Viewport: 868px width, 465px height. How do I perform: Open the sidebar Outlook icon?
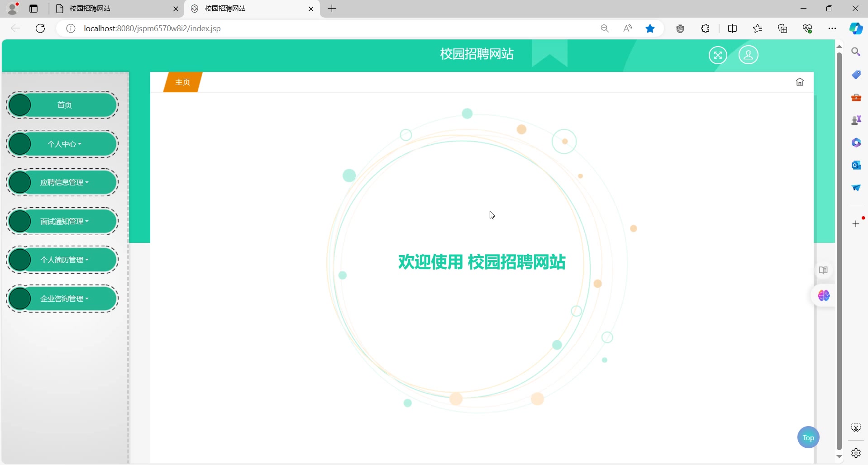856,165
